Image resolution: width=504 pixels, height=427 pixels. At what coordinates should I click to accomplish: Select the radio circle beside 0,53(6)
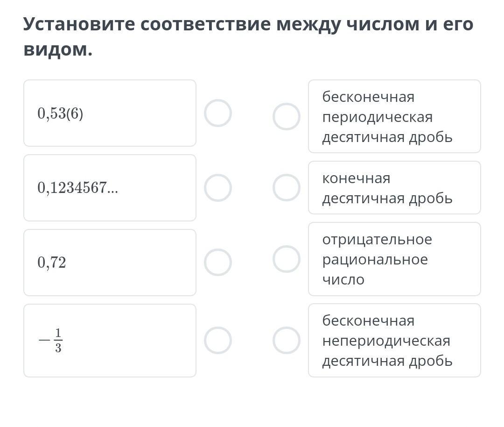pos(218,113)
